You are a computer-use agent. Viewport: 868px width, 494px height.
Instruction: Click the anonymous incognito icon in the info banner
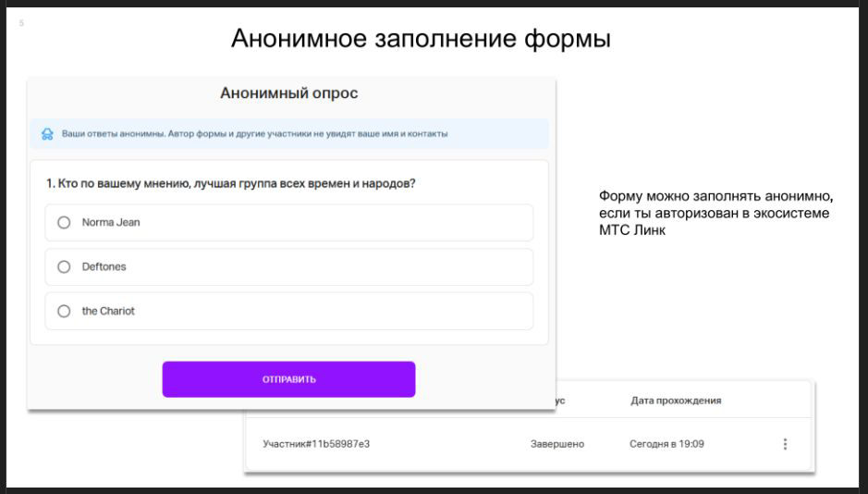pos(48,134)
